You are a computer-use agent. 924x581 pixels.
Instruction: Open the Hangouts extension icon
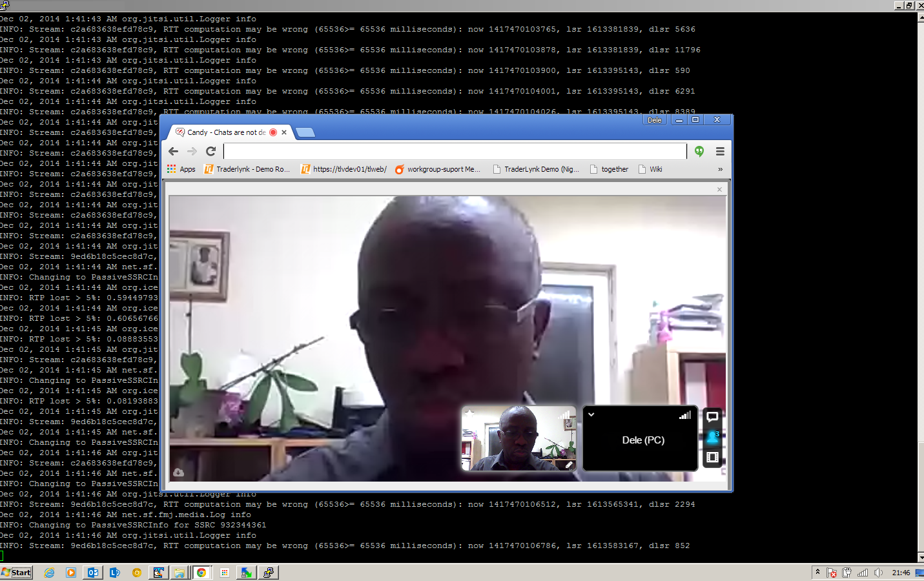tap(699, 151)
